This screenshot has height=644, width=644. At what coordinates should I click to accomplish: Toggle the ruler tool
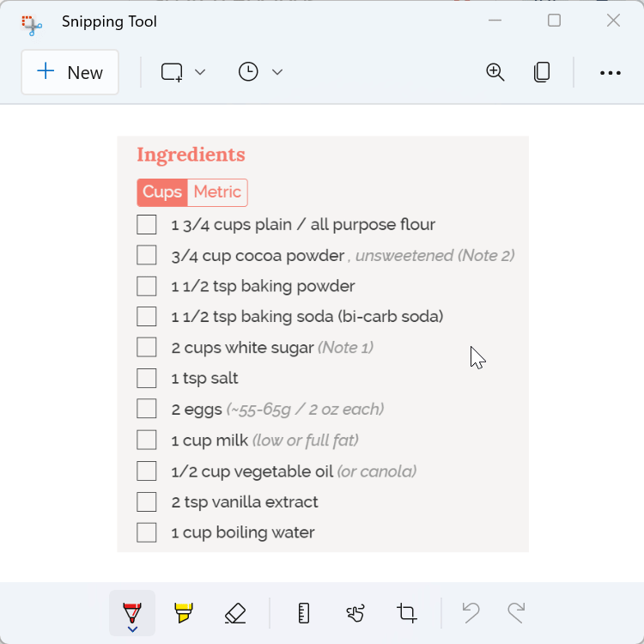coord(303,612)
